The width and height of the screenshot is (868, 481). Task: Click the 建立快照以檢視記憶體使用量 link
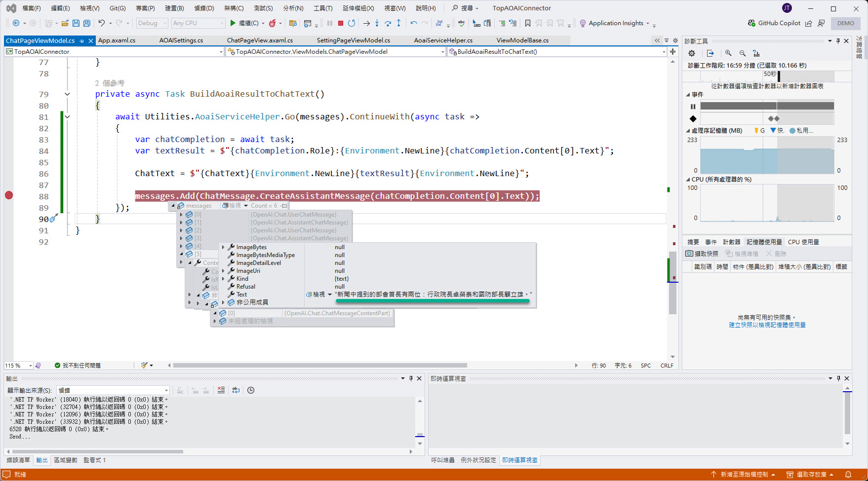[767, 325]
